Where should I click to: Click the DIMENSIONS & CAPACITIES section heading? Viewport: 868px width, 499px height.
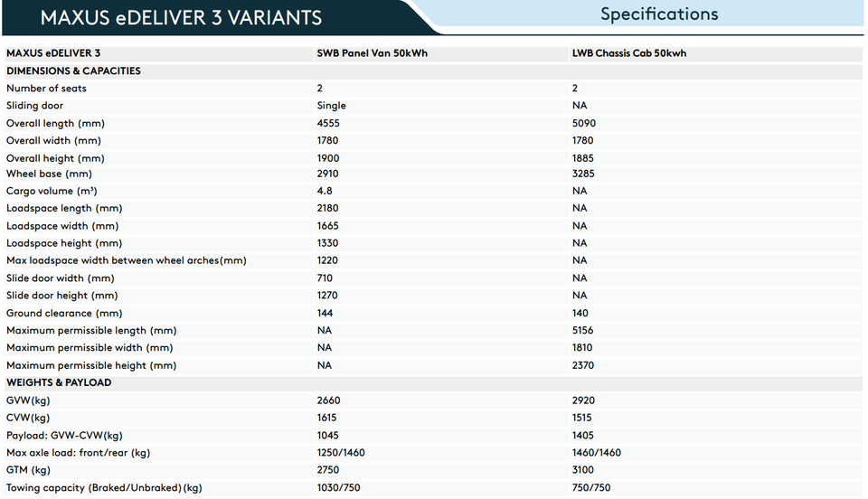point(73,71)
